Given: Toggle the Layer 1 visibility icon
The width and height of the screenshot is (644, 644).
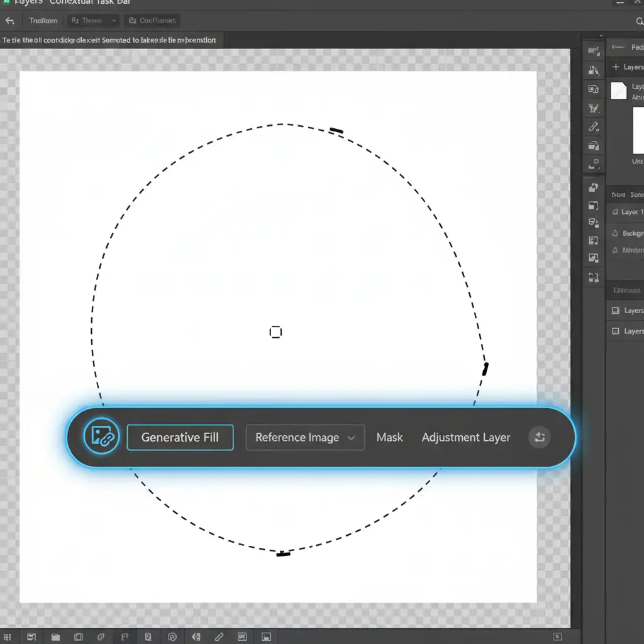Looking at the screenshot, I should pos(614,213).
